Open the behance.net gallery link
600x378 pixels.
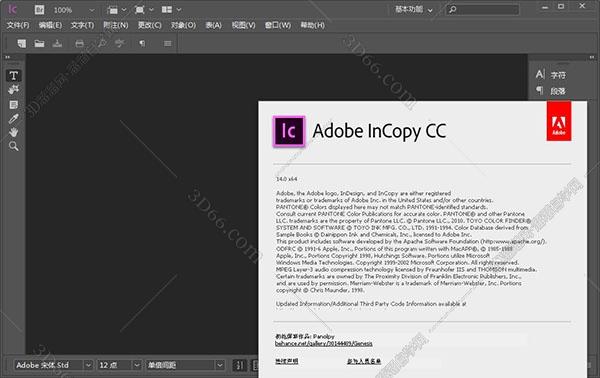[324, 344]
